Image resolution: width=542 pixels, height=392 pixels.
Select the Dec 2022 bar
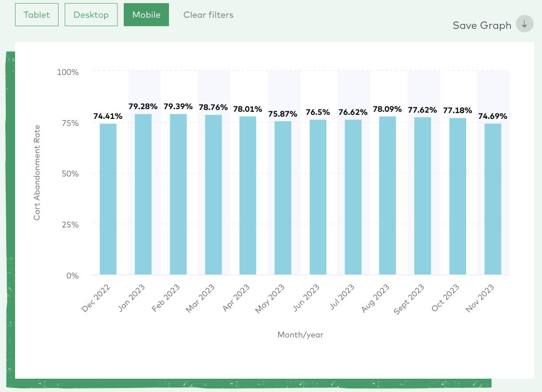[x=108, y=199]
